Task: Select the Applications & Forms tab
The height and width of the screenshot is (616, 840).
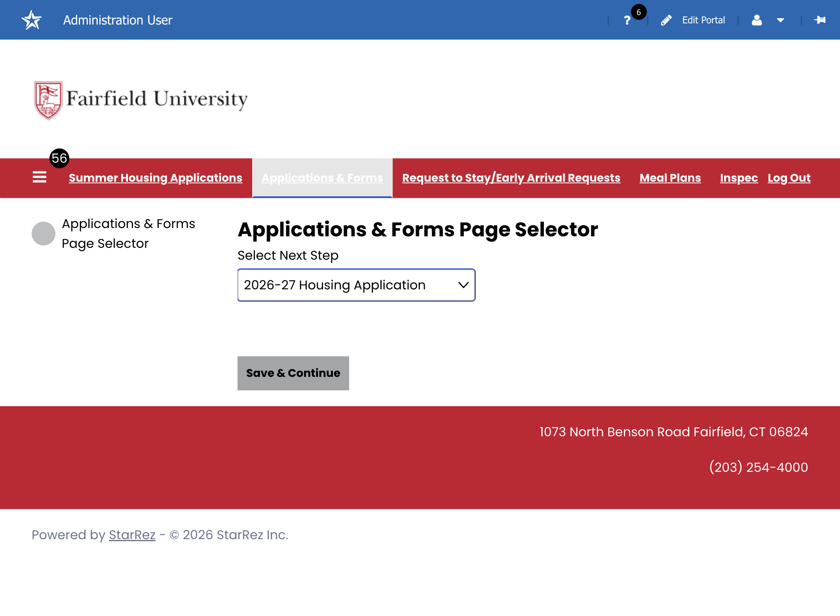Action: click(322, 178)
